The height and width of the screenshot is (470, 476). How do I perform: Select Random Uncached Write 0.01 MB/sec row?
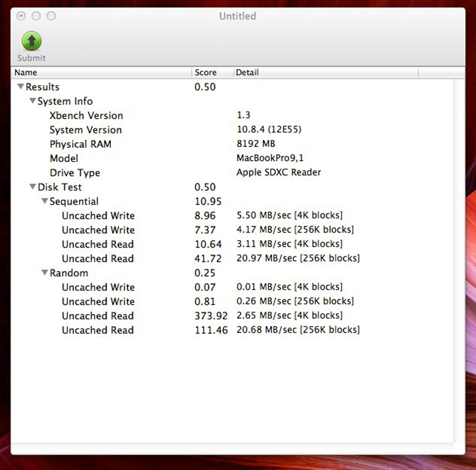point(98,287)
